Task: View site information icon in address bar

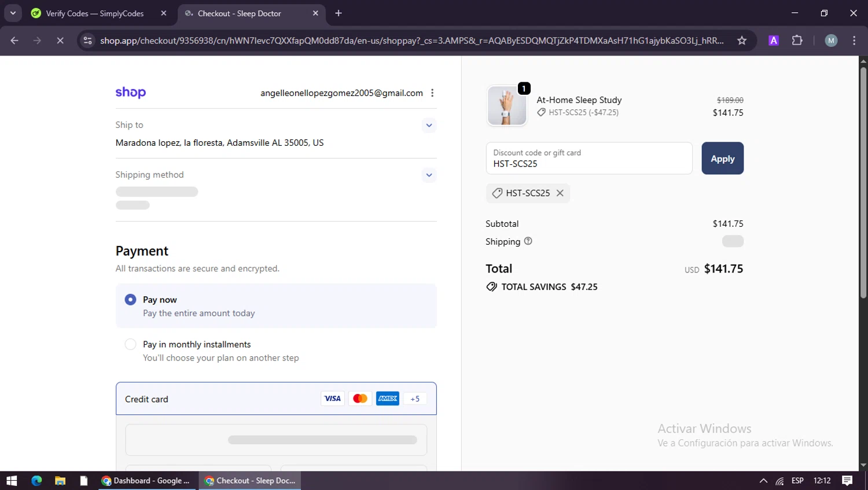Action: [88, 40]
